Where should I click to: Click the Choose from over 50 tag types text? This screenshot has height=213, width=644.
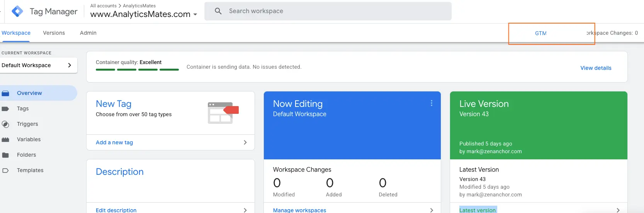[x=134, y=114]
